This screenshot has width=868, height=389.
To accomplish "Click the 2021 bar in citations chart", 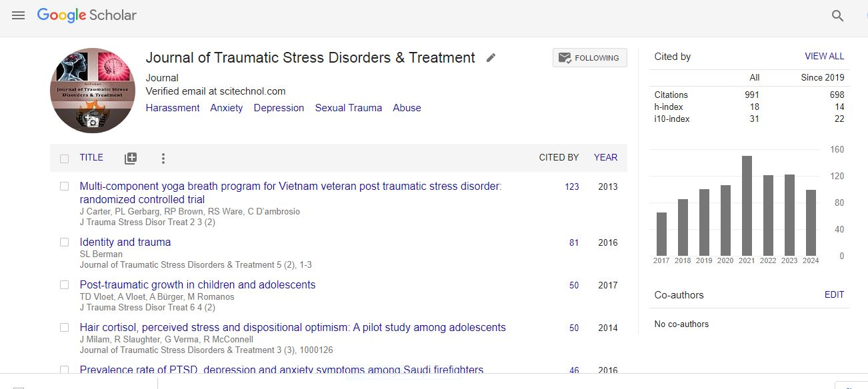I will click(x=747, y=206).
